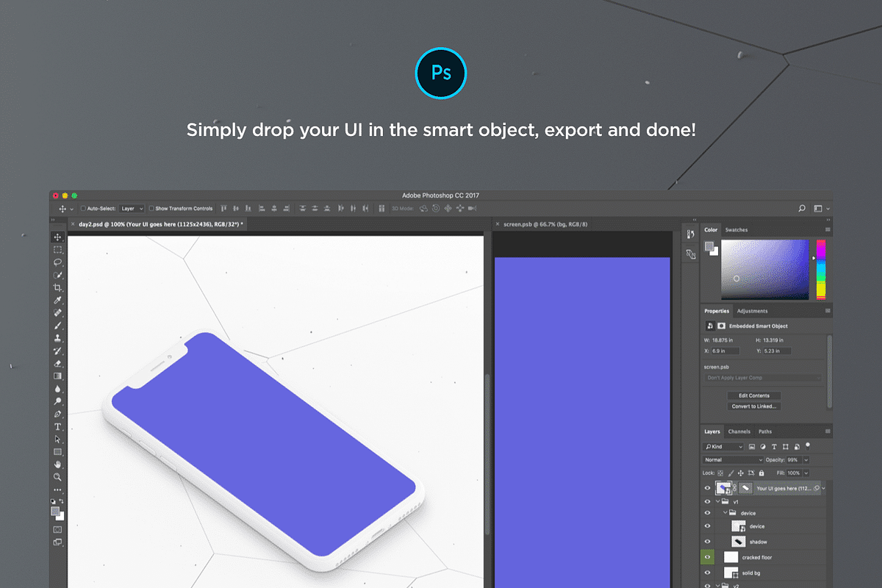Select the Brush tool
Screen dimensions: 882x588
pos(57,325)
